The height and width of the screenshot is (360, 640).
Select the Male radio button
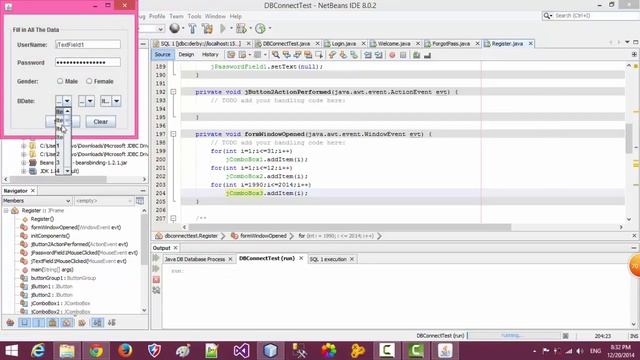coord(60,81)
